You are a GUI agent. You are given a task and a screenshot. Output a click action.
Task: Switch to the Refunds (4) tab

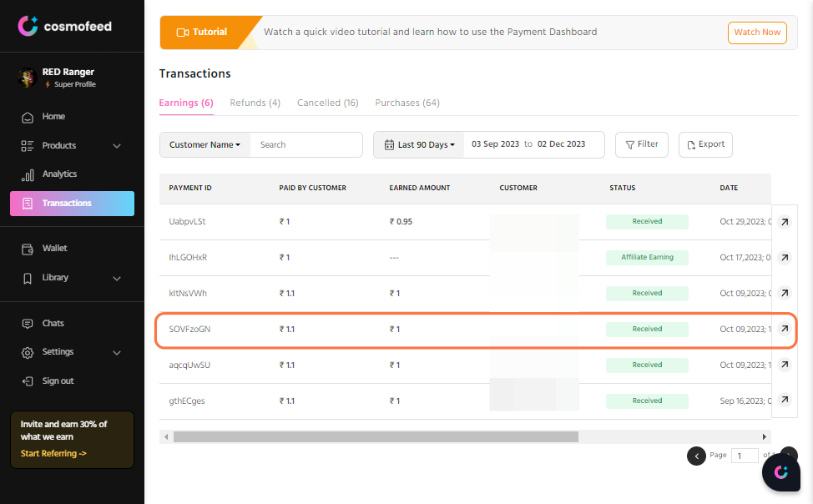pos(255,103)
